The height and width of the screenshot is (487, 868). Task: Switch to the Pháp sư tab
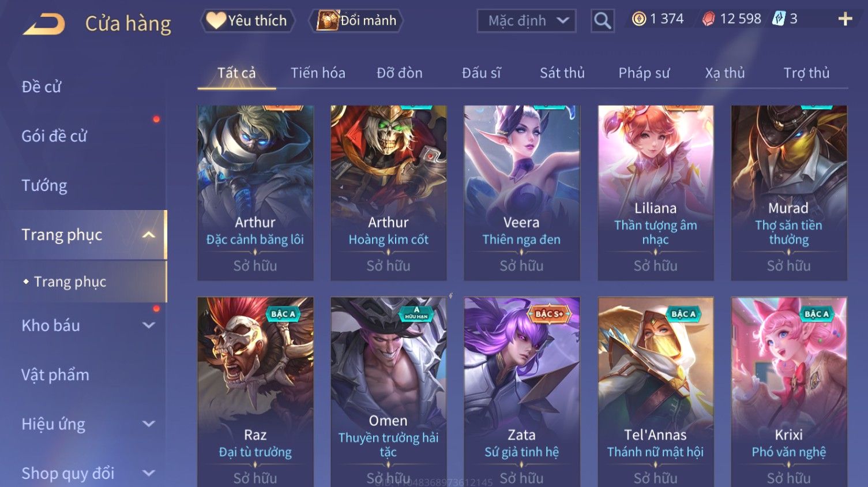pyautogui.click(x=644, y=73)
